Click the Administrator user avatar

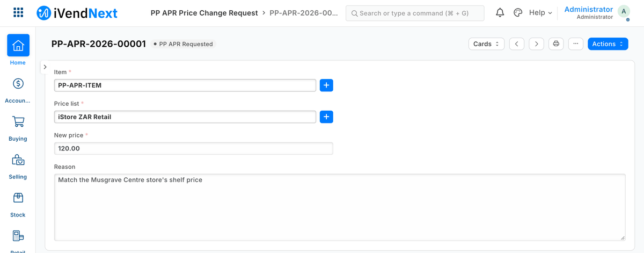pos(624,12)
